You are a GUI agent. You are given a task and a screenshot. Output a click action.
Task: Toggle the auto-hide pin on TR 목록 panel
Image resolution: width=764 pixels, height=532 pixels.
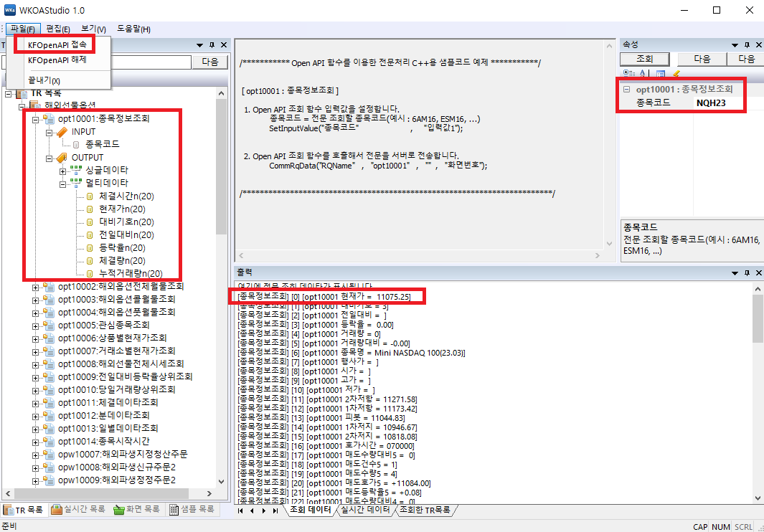coord(212,44)
